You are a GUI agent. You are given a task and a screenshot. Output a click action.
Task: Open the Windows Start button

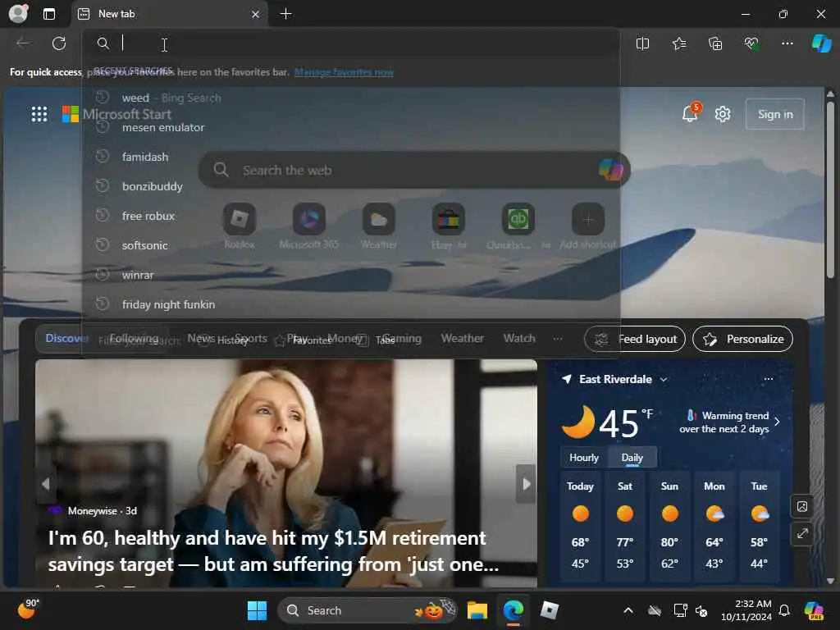(257, 610)
